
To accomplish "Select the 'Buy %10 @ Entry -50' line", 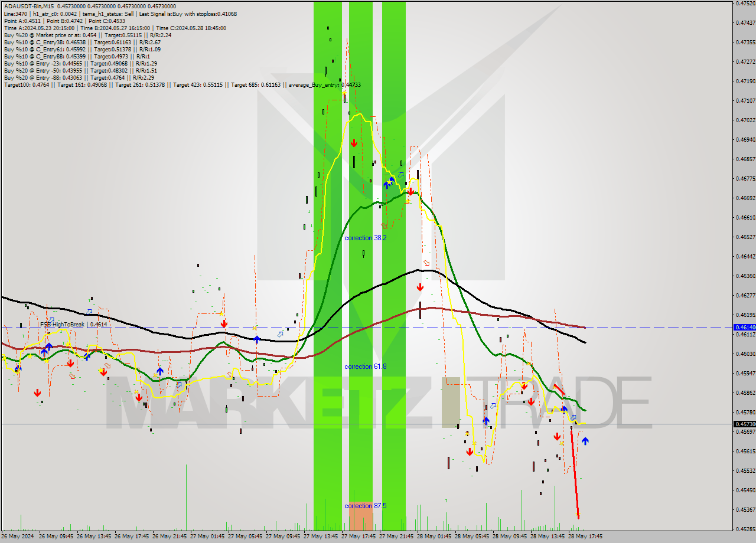I will click(80, 70).
